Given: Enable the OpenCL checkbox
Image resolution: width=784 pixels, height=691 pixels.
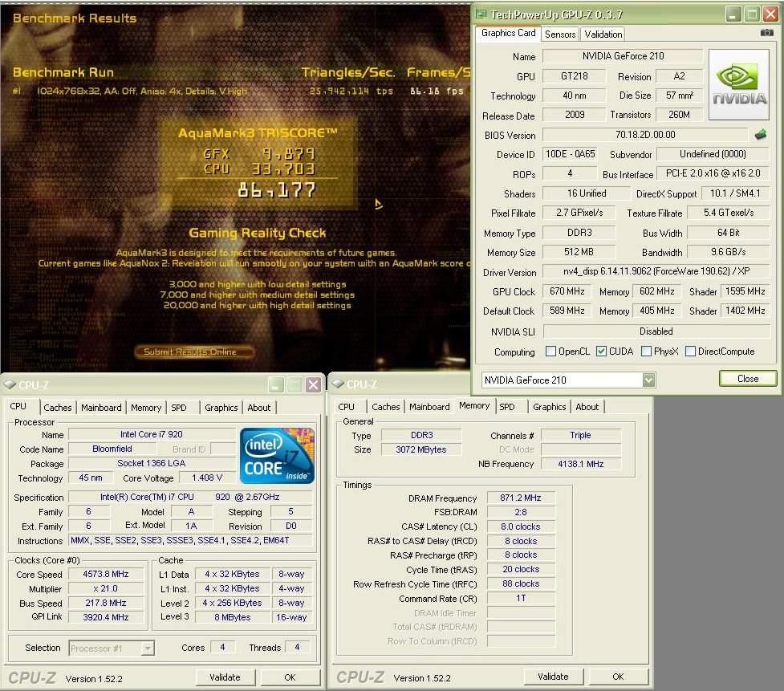Looking at the screenshot, I should pyautogui.click(x=551, y=351).
